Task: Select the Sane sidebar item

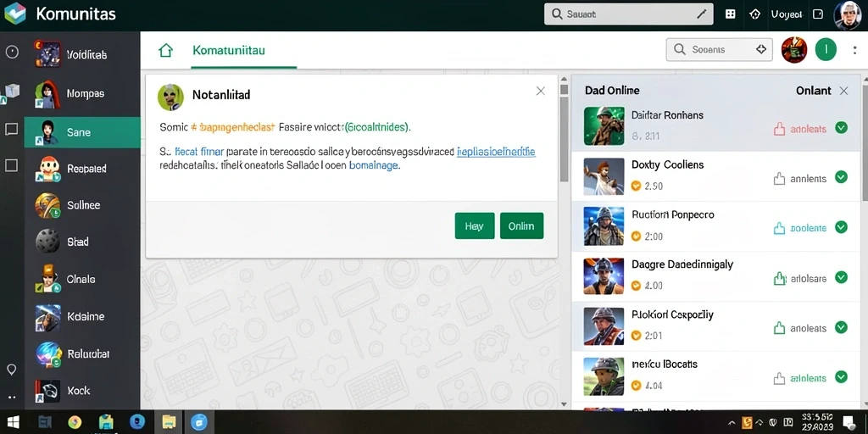Action: [x=82, y=132]
